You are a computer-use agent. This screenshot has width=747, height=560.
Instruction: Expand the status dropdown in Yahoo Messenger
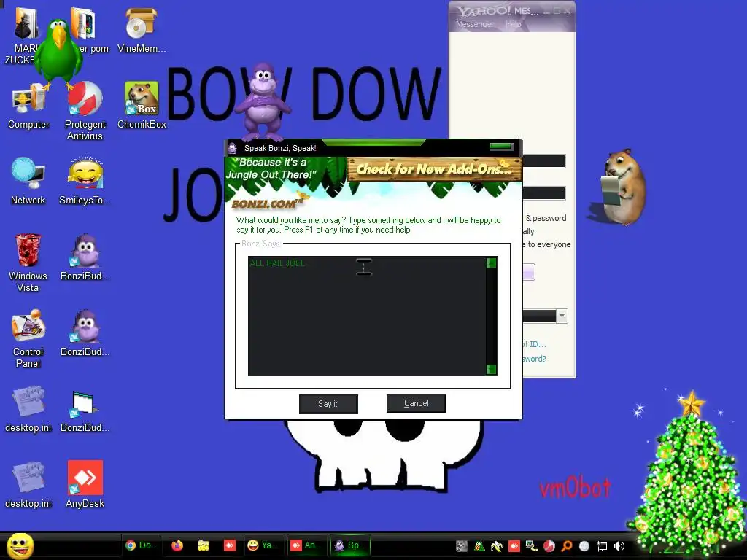click(x=562, y=316)
